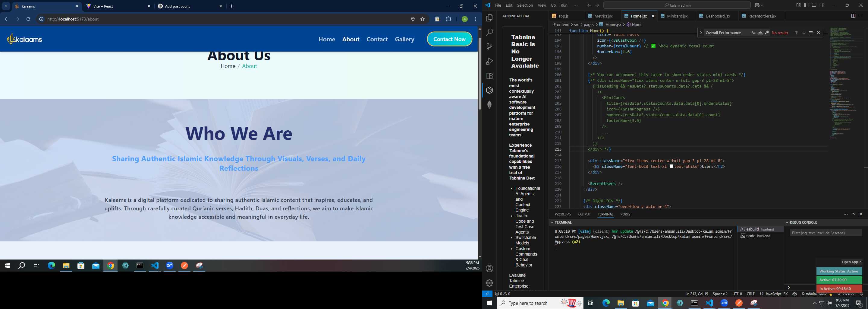View site information icon beside the URL
Screen dimensions: 868x309
pyautogui.click(x=41, y=19)
